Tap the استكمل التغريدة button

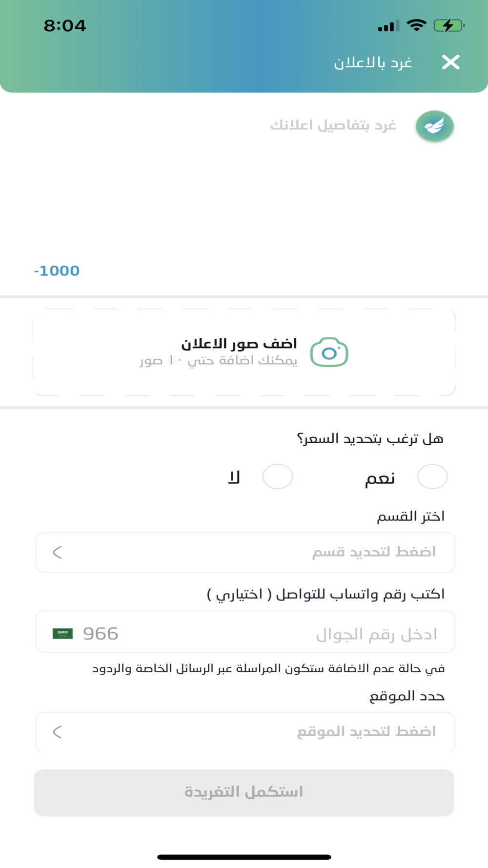tap(244, 792)
